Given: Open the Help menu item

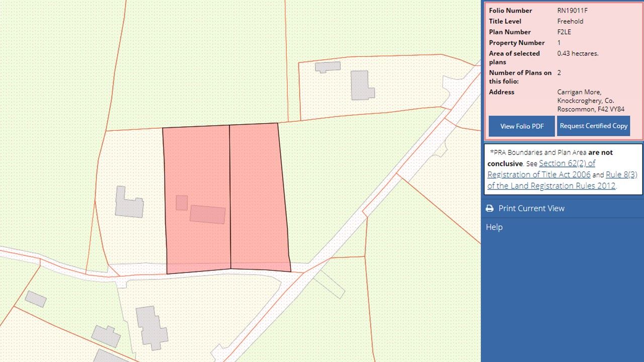Looking at the screenshot, I should (x=494, y=227).
